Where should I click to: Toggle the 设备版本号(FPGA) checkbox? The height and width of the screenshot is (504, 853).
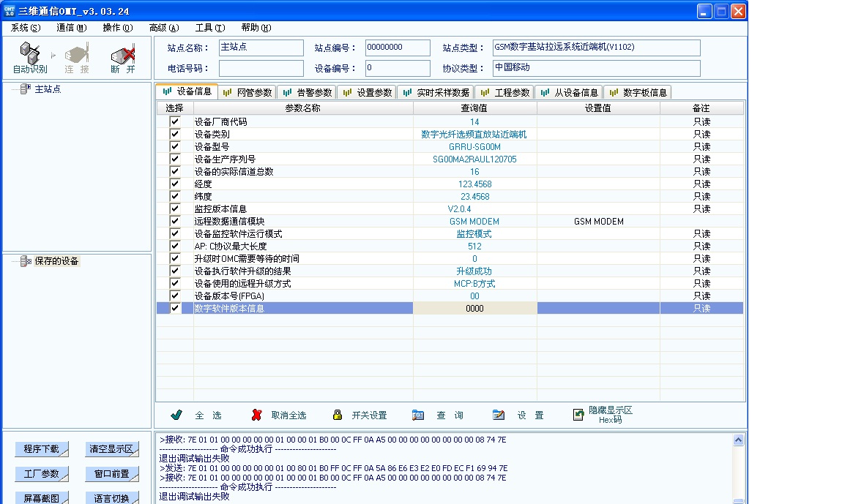174,296
